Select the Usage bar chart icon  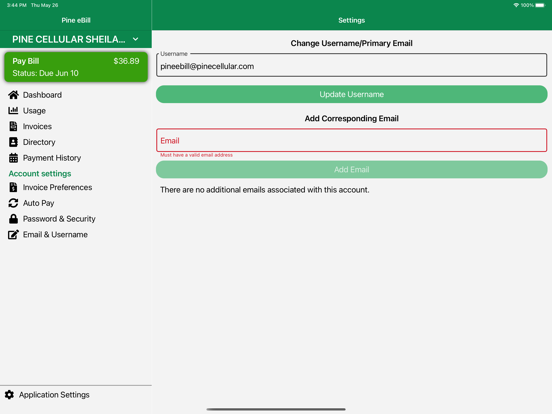(x=13, y=111)
